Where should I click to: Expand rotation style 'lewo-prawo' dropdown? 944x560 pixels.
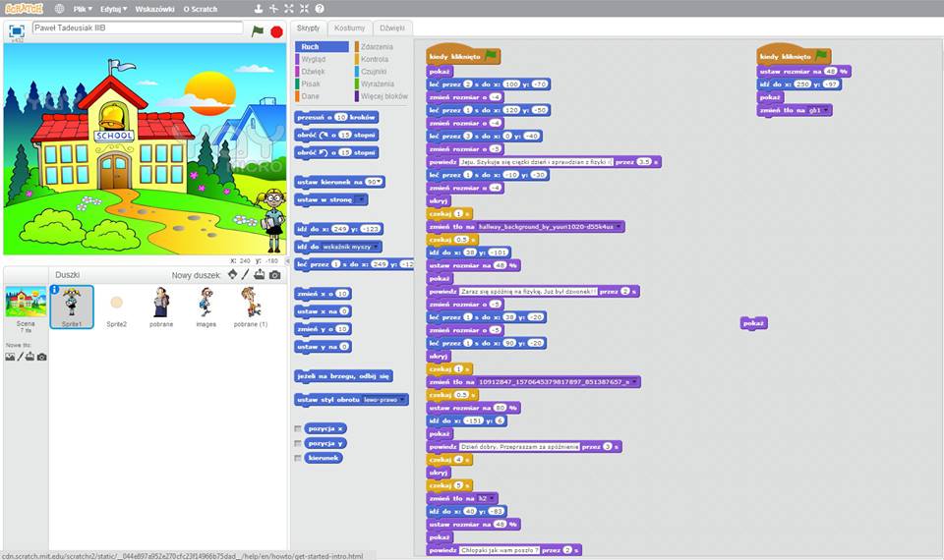click(383, 400)
